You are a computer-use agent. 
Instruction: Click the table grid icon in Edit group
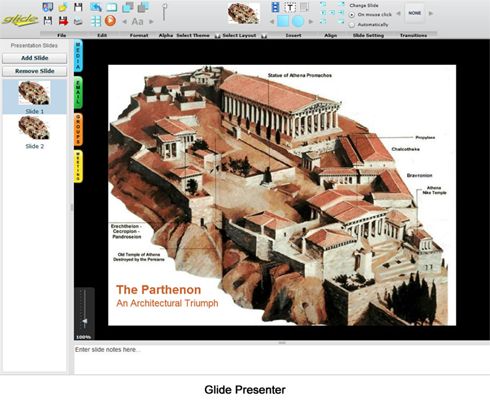(96, 21)
